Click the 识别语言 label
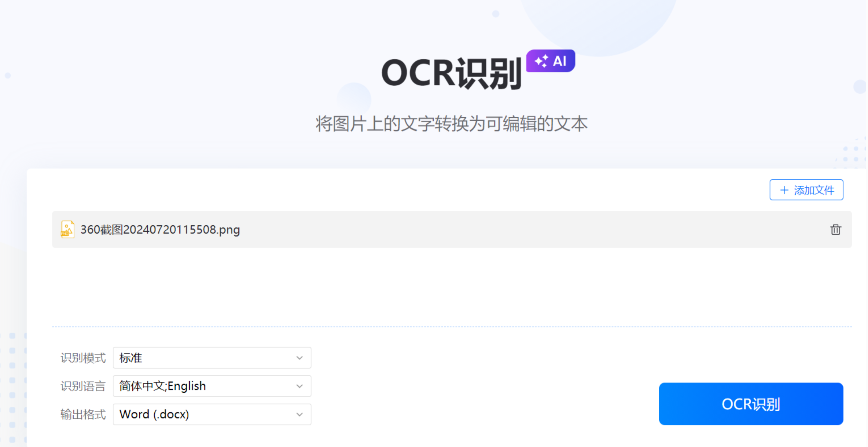868x447 pixels. point(83,386)
